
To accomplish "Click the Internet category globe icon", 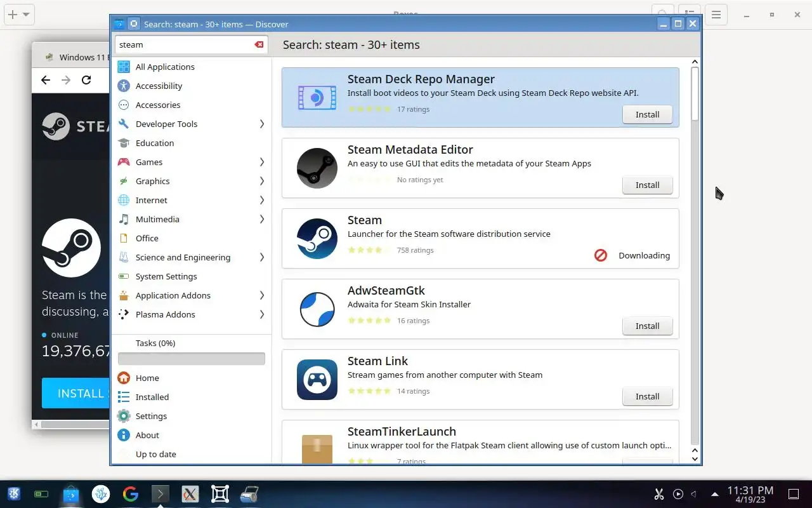I will point(124,200).
